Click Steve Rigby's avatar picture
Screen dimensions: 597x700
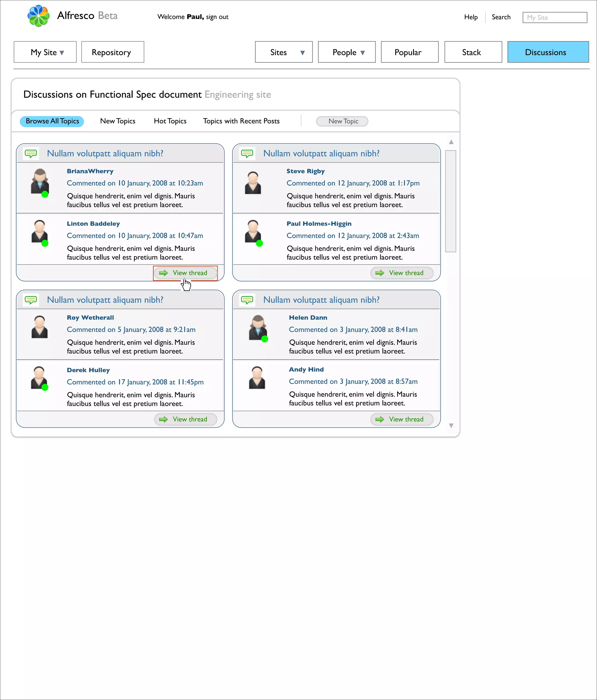point(253,182)
